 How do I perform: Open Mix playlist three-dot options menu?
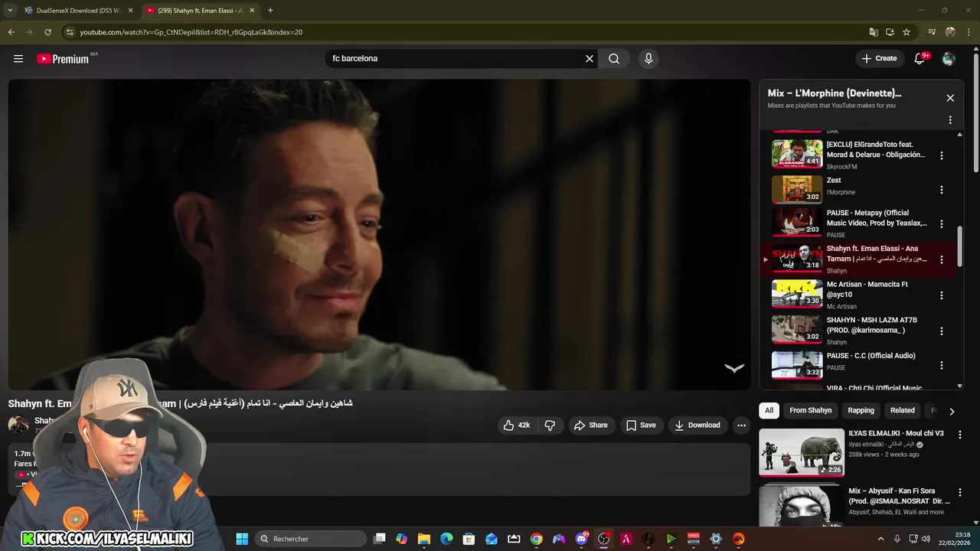tap(950, 120)
